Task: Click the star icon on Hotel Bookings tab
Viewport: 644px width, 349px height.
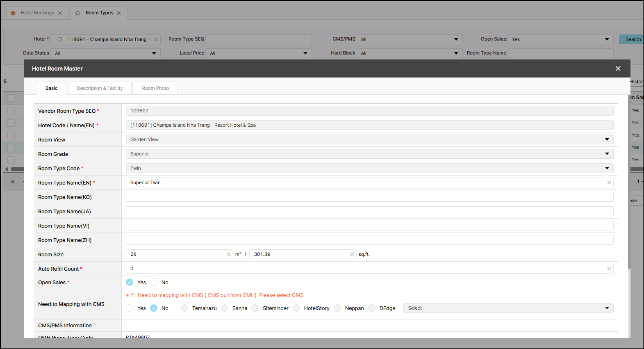Action: point(13,13)
